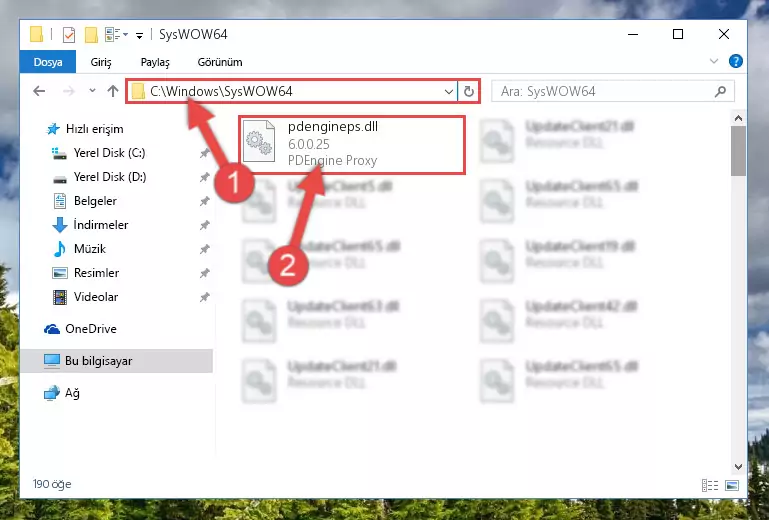769x520 pixels.
Task: Refresh the SysWOW64 folder view
Action: tap(469, 91)
